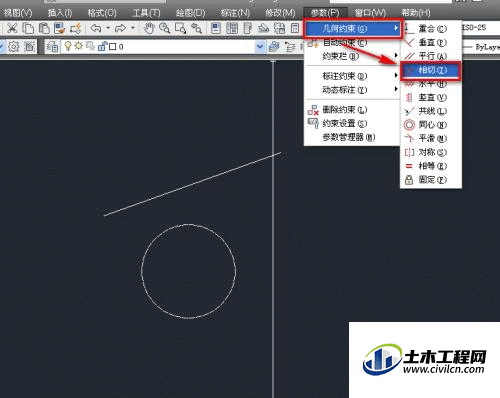Image resolution: width=500 pixels, height=398 pixels.
Task: Click the Paste clipboard icon
Action: [44, 28]
